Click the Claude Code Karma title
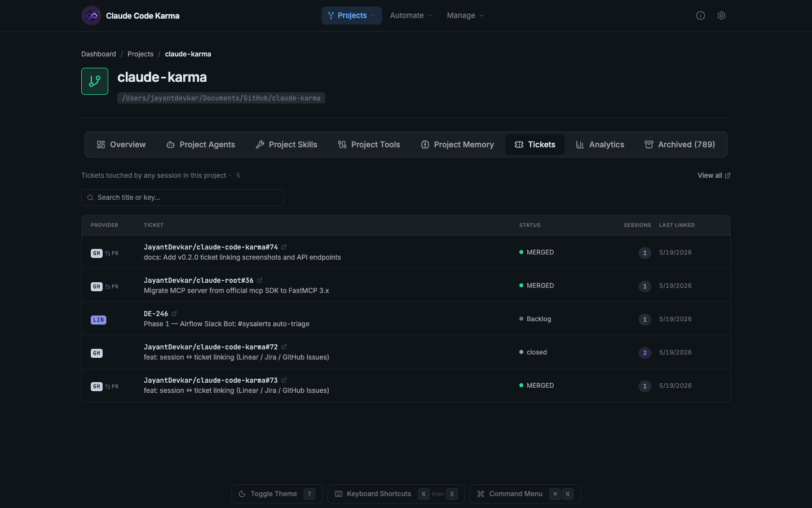This screenshot has height=508, width=812. [x=143, y=16]
